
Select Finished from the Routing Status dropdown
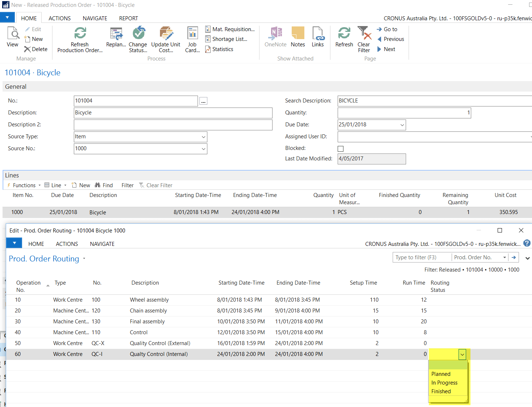[x=440, y=391]
